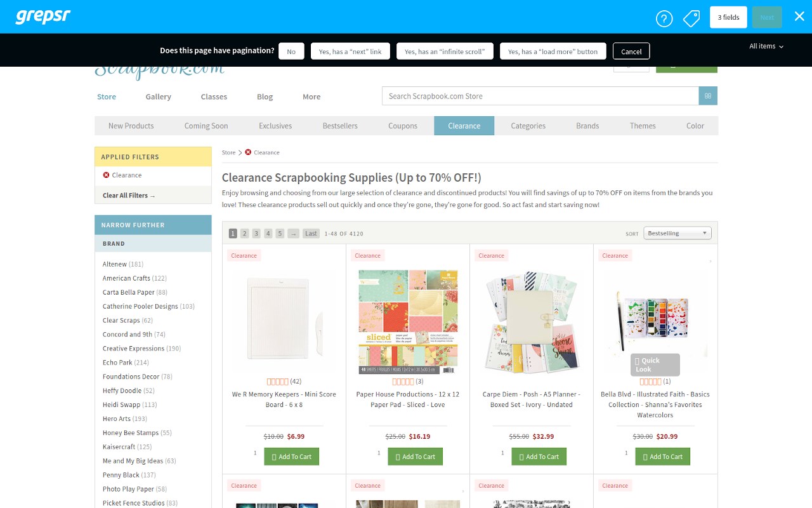Viewport: 812px width, 508px height.
Task: Choose 'Yes, has a load more button'
Action: click(x=553, y=51)
